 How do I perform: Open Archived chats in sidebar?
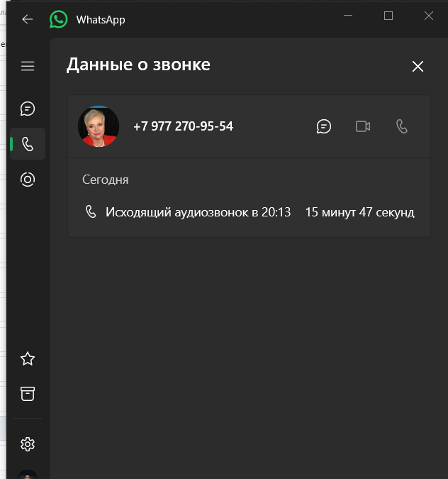point(28,394)
